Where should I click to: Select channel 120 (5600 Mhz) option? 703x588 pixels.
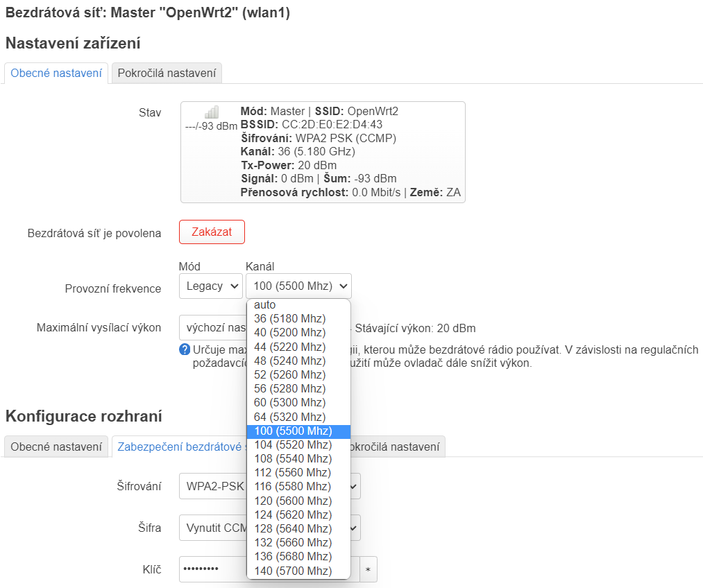tap(292, 501)
